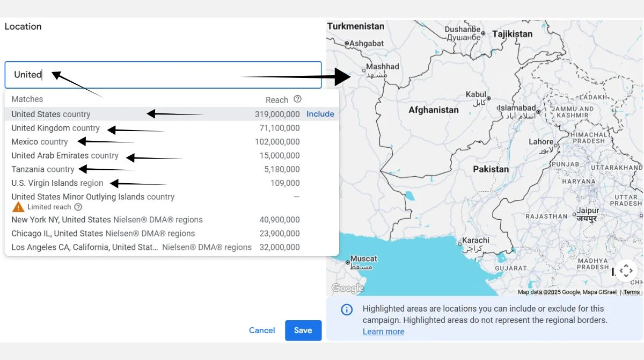This screenshot has height=360, width=644.
Task: Select Tanzania country match
Action: point(172,169)
